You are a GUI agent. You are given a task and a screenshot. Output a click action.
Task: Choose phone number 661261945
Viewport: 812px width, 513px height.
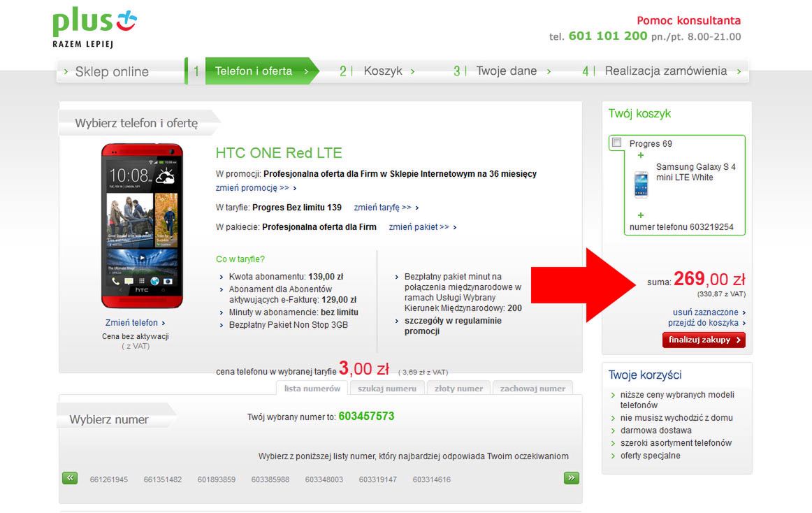[109, 480]
